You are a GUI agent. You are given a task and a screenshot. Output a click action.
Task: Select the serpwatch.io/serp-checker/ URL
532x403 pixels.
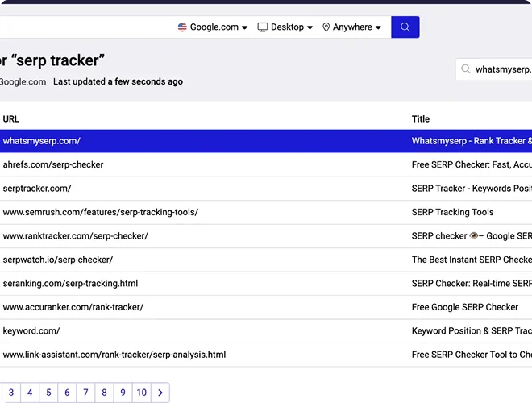(58, 260)
